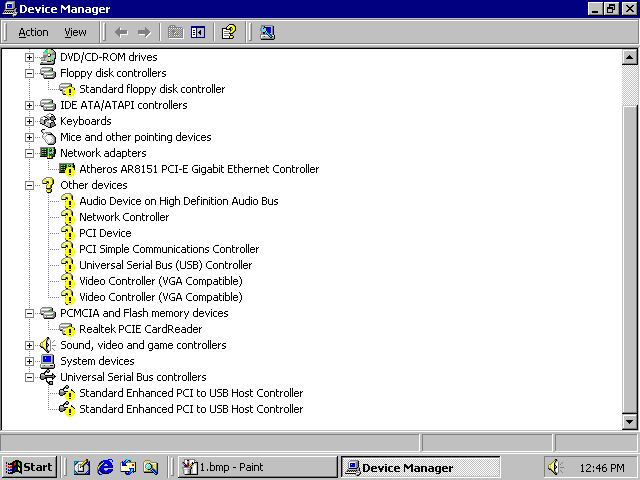Select Audio Device on High Definition Audio Bus
640x480 pixels.
pos(178,201)
